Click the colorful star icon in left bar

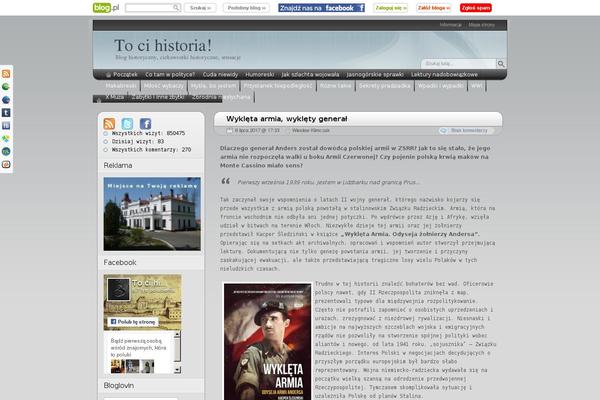[6, 139]
